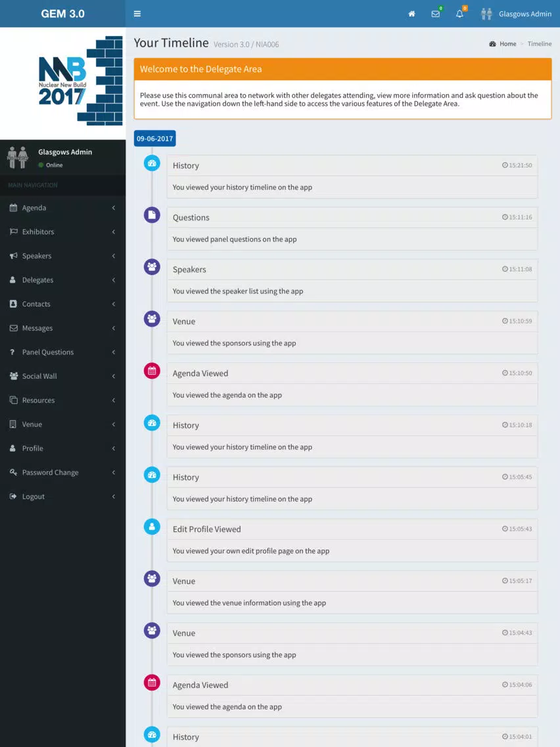
Task: Expand the Social Wall menu chevron
Action: tap(113, 376)
